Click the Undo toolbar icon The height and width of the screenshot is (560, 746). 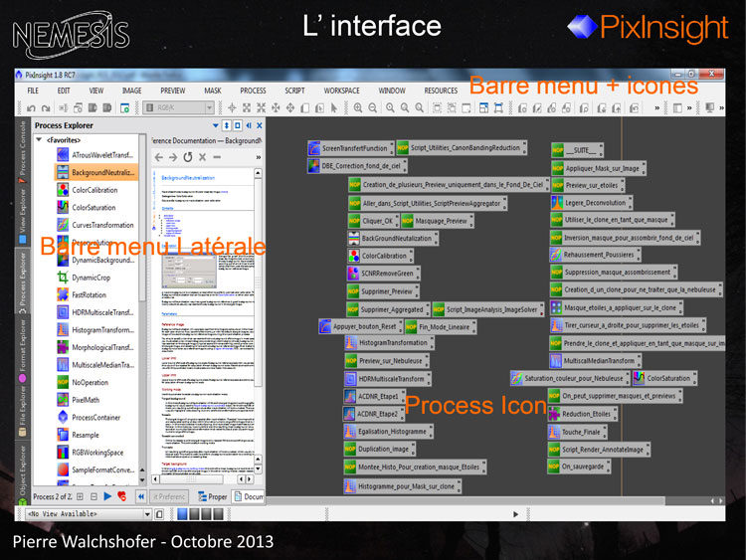tap(31, 108)
